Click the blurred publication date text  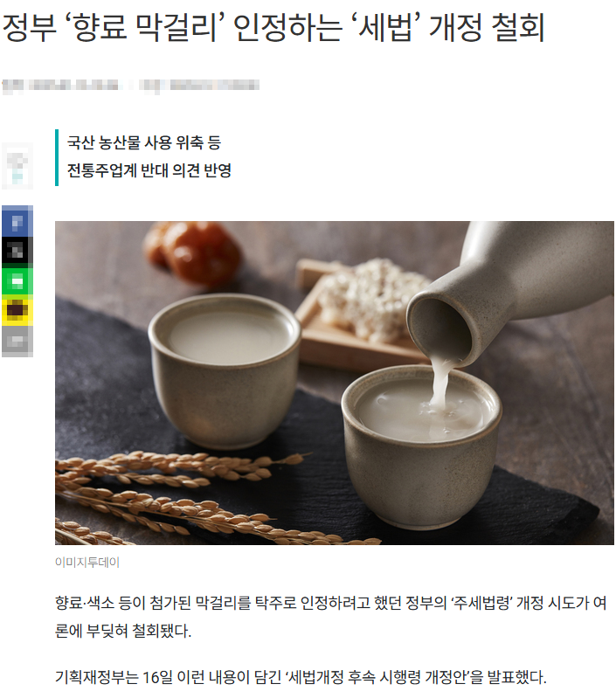tap(61, 86)
